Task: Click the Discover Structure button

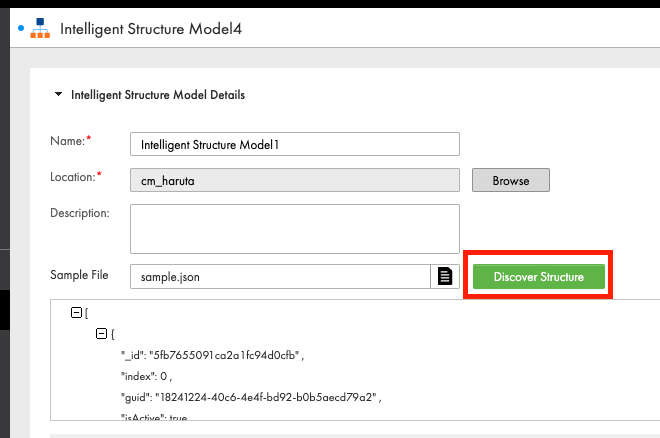Action: [539, 276]
